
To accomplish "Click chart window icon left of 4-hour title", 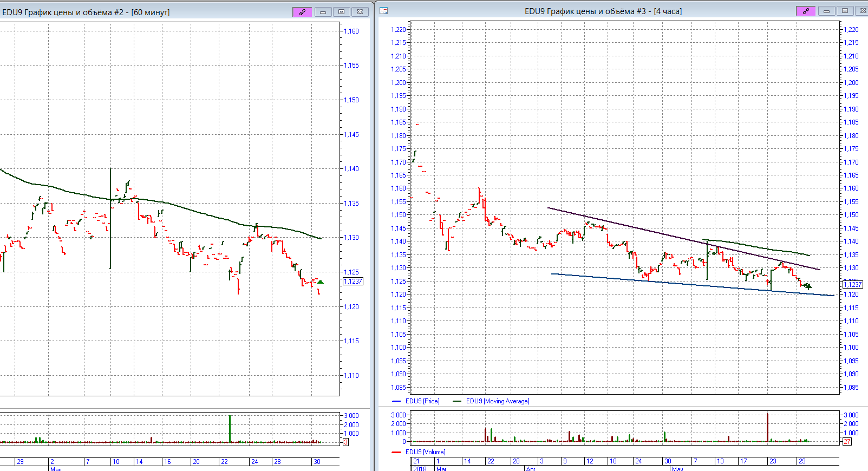I will [x=383, y=11].
